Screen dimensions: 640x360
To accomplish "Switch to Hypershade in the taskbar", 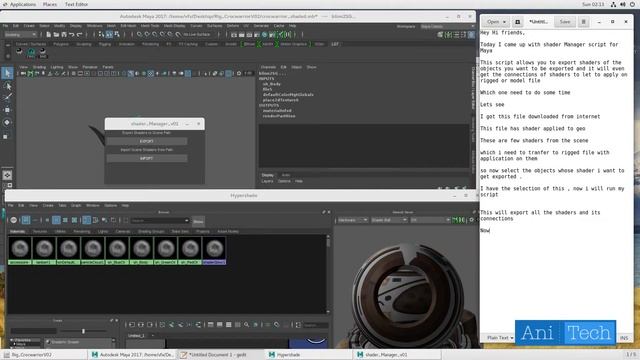I will tap(308, 355).
